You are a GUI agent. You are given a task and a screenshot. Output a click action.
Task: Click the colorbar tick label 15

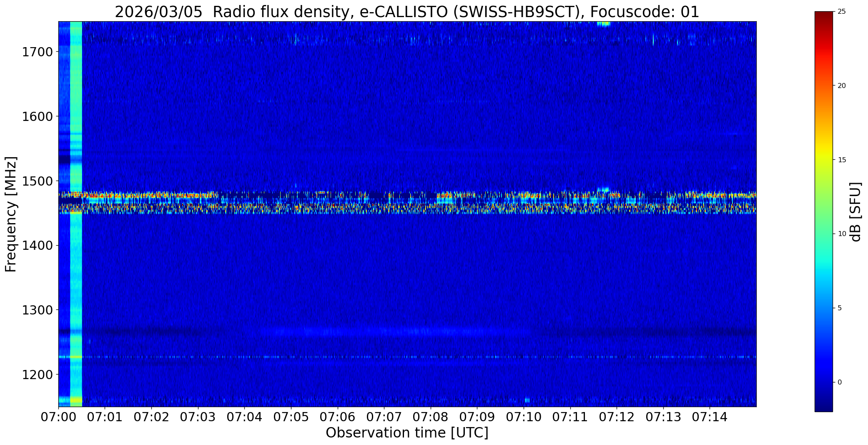(x=842, y=160)
